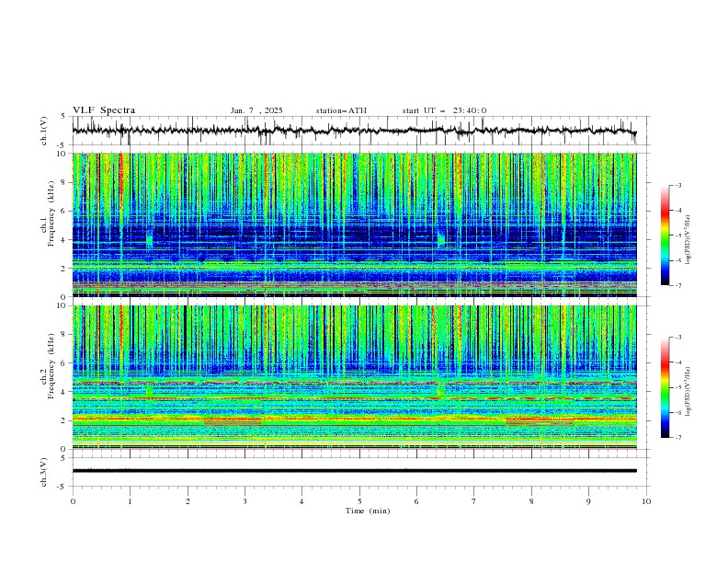Click the "ch.3(V)" axis label
The image size is (728, 563).
pyautogui.click(x=44, y=472)
